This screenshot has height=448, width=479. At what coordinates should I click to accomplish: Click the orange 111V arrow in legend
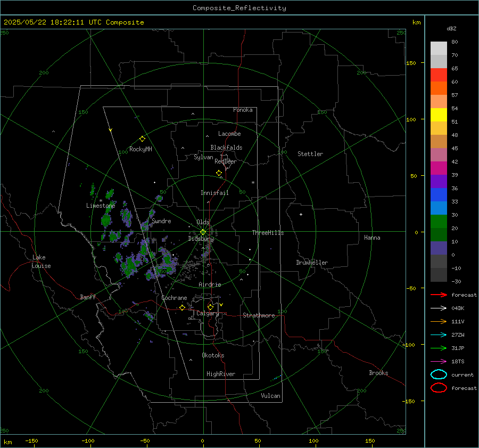click(439, 321)
